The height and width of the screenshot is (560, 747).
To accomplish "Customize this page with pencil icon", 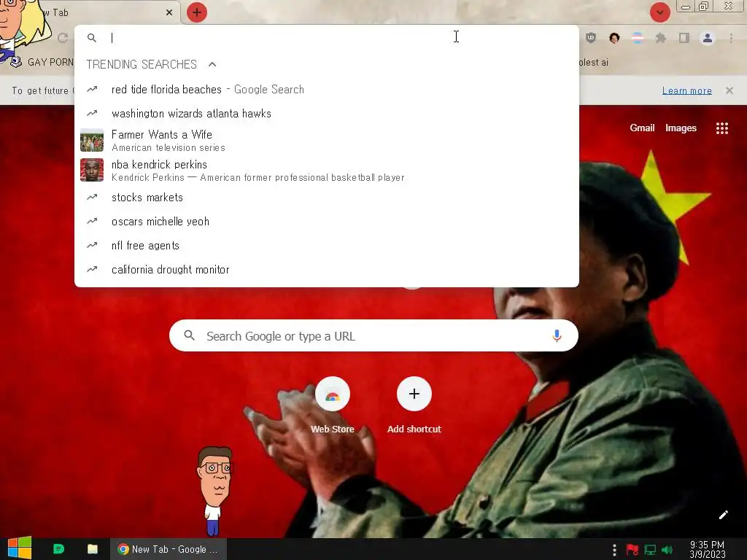I will pos(723,515).
